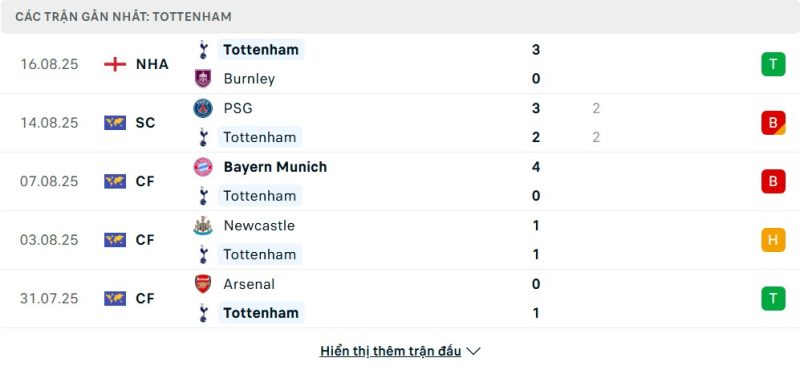Click Tottenham crest in the Burnley match
Image resolution: width=800 pixels, height=374 pixels.
click(x=203, y=49)
